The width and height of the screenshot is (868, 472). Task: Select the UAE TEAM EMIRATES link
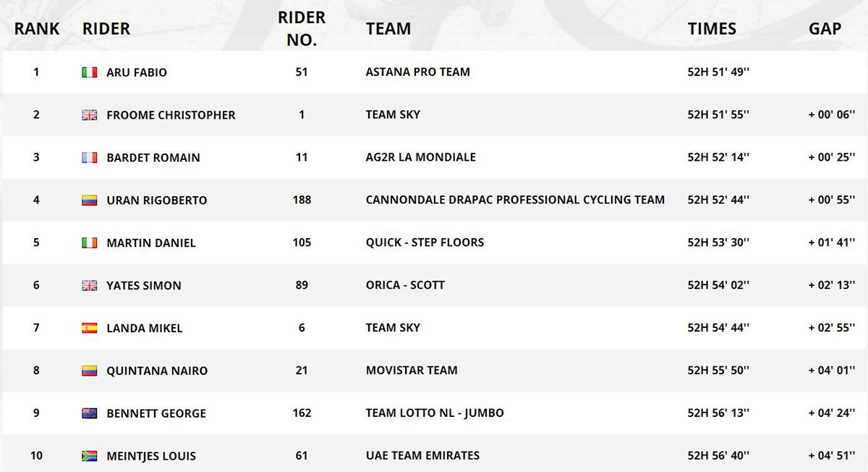pyautogui.click(x=422, y=456)
